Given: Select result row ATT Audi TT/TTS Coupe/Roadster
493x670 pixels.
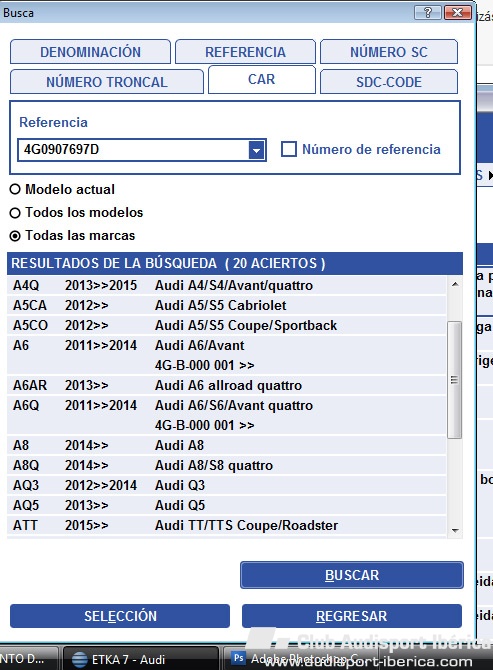Looking at the screenshot, I should click(x=227, y=525).
